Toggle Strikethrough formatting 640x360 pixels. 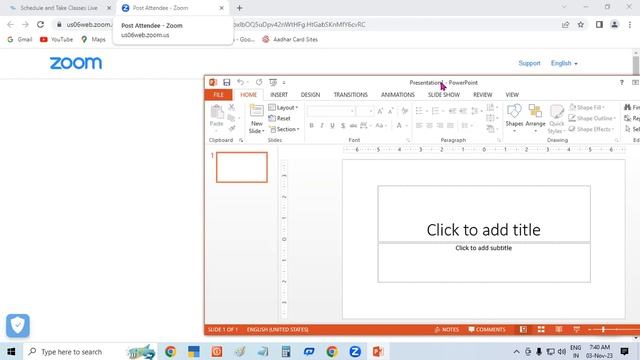pyautogui.click(x=353, y=126)
